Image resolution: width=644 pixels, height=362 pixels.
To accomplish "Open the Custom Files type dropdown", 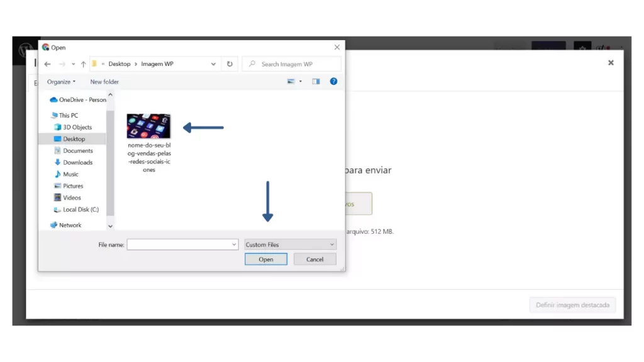I will coord(291,244).
